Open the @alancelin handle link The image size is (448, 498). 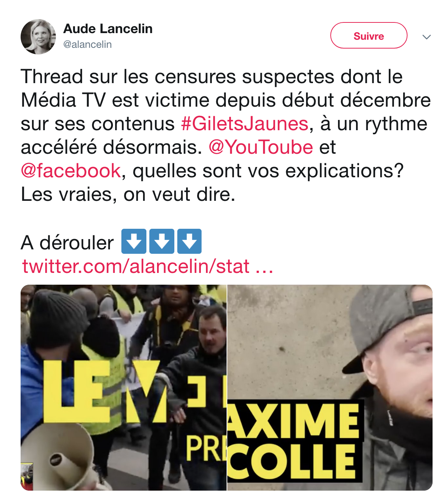coord(88,45)
